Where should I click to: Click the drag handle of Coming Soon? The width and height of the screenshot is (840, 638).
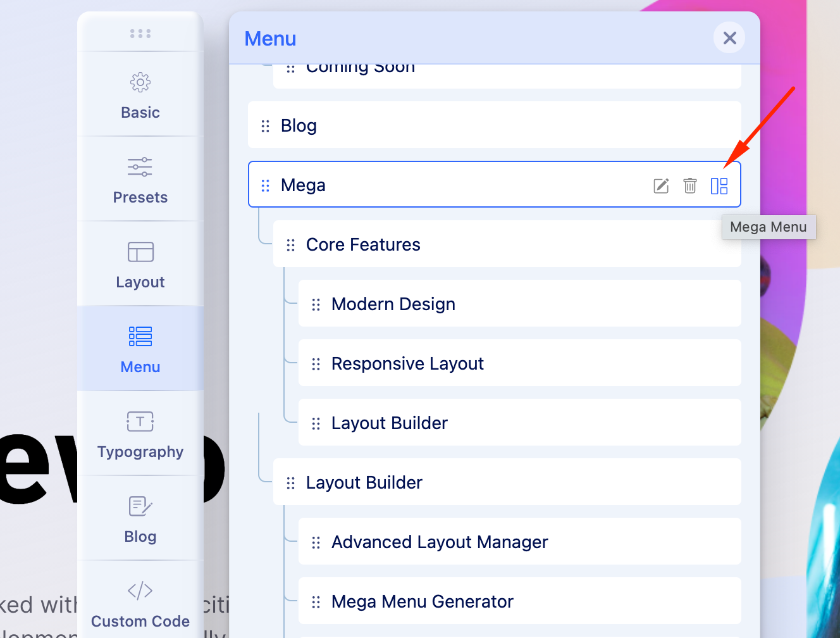click(291, 68)
